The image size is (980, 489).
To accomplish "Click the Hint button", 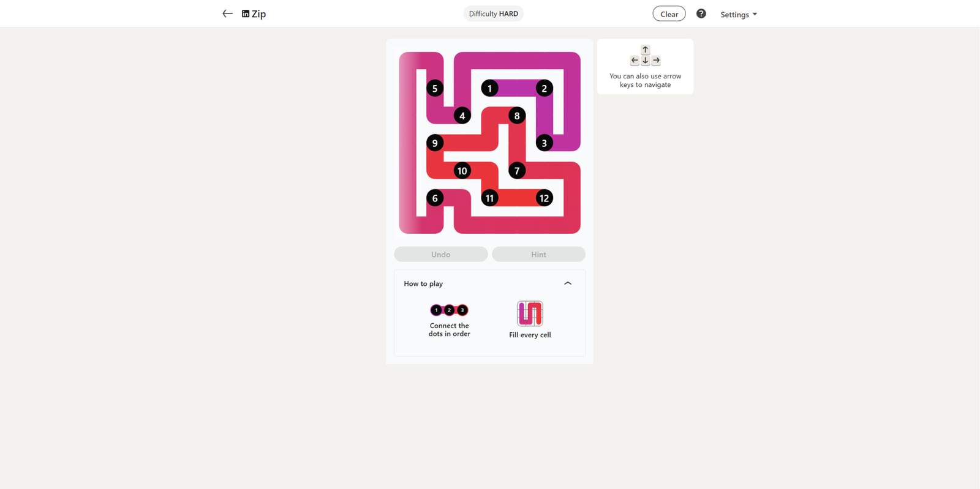I will click(538, 254).
